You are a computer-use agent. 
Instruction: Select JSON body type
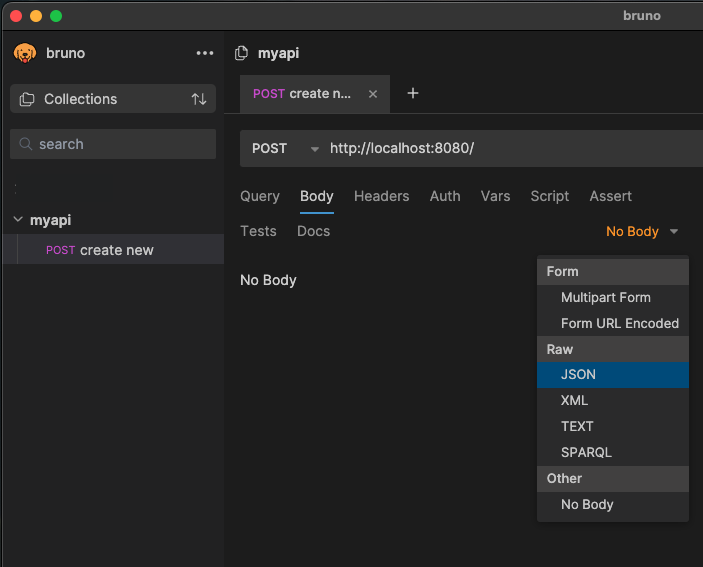[612, 375]
